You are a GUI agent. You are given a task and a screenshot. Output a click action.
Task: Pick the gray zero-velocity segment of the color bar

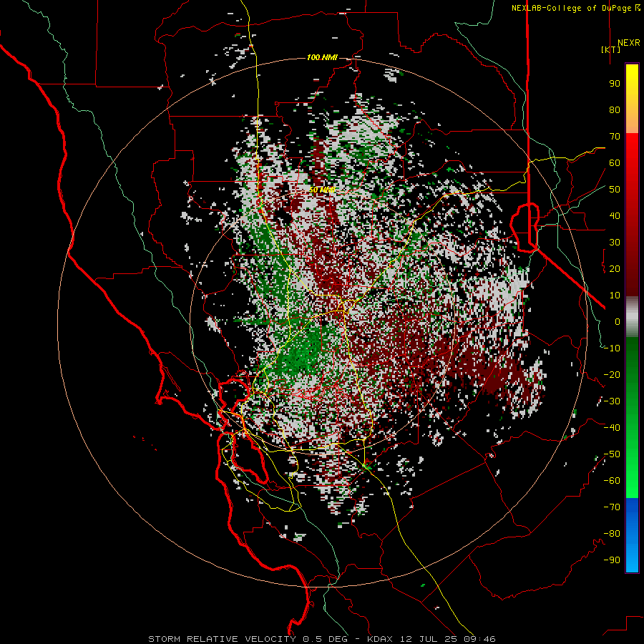(632, 317)
